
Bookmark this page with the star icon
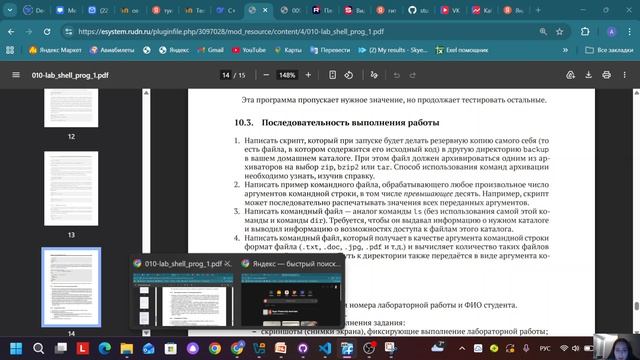point(560,31)
